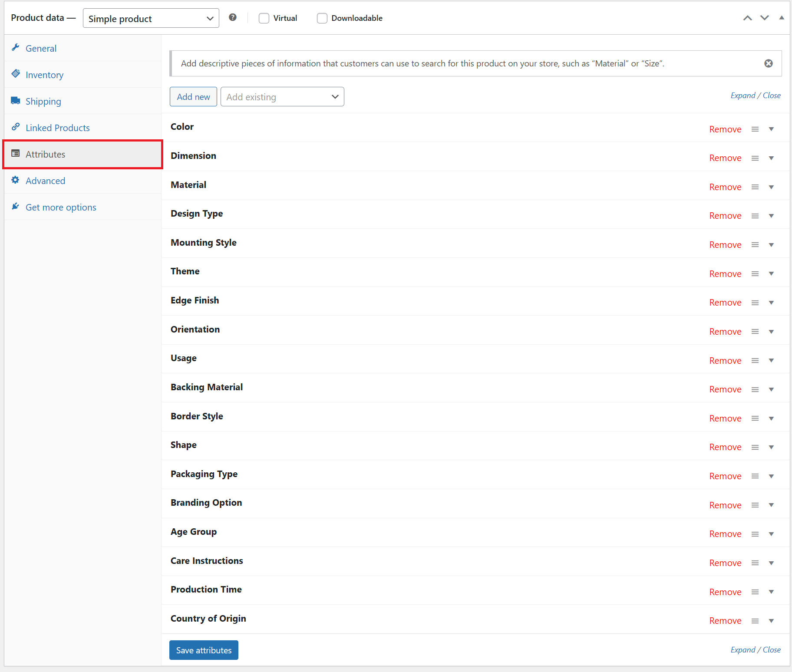Click the drag handle on Material row

(755, 187)
